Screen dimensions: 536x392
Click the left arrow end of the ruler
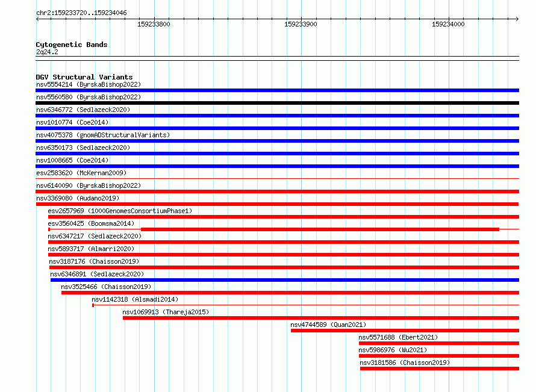coord(37,19)
